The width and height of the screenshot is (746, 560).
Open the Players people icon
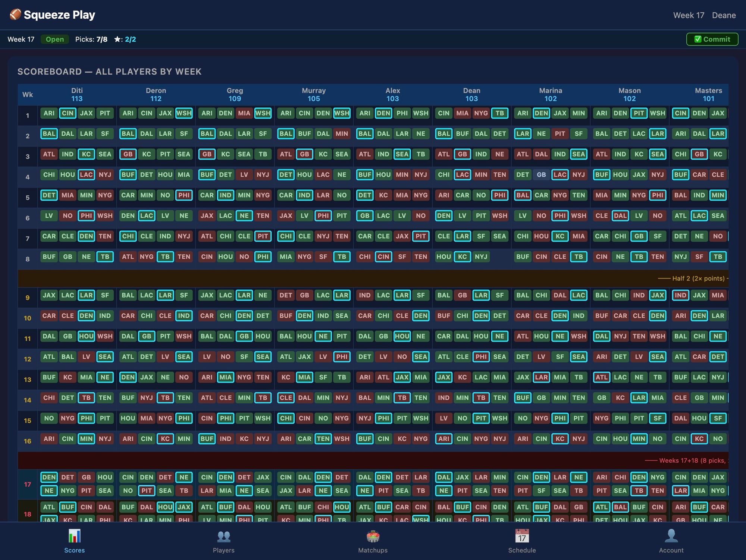click(x=223, y=536)
